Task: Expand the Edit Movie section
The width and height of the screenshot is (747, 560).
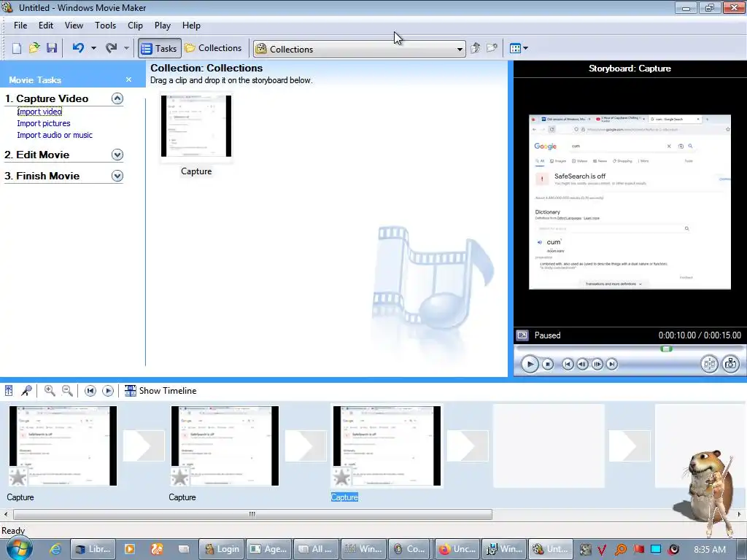Action: click(x=117, y=155)
